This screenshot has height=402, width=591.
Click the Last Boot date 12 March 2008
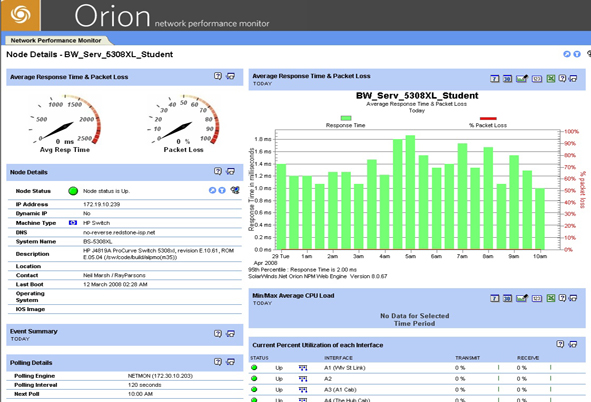point(115,284)
